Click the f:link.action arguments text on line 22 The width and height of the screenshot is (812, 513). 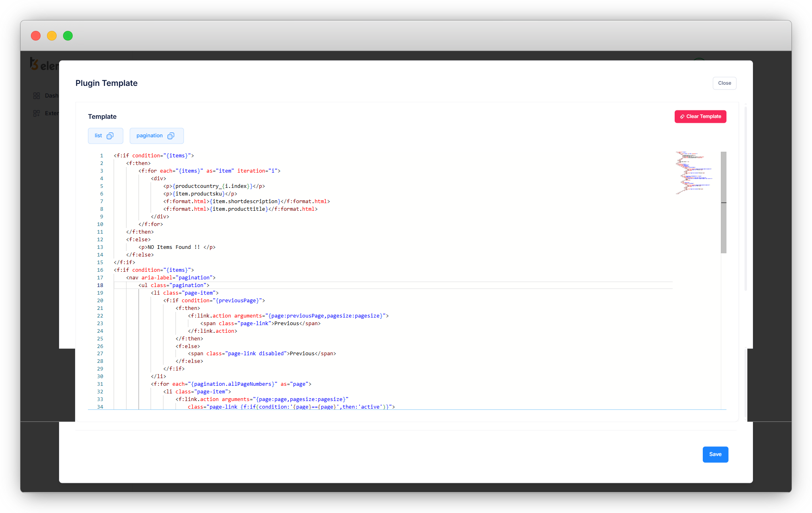click(288, 316)
